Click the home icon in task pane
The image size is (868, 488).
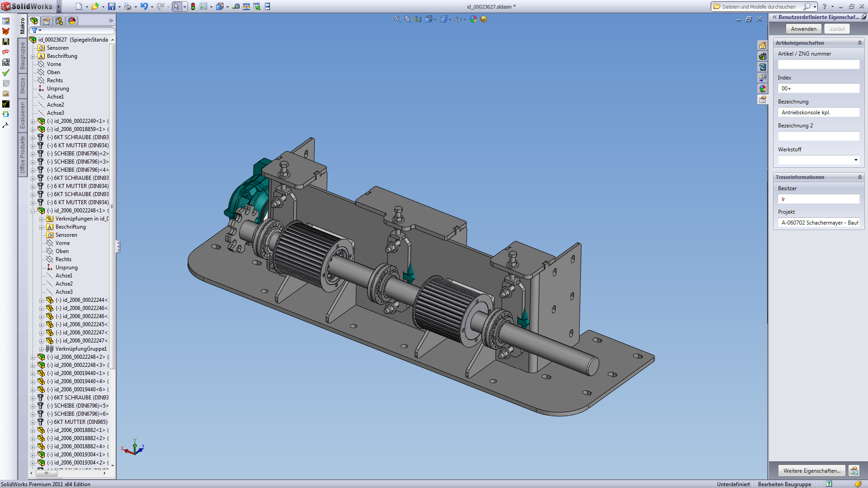(763, 45)
